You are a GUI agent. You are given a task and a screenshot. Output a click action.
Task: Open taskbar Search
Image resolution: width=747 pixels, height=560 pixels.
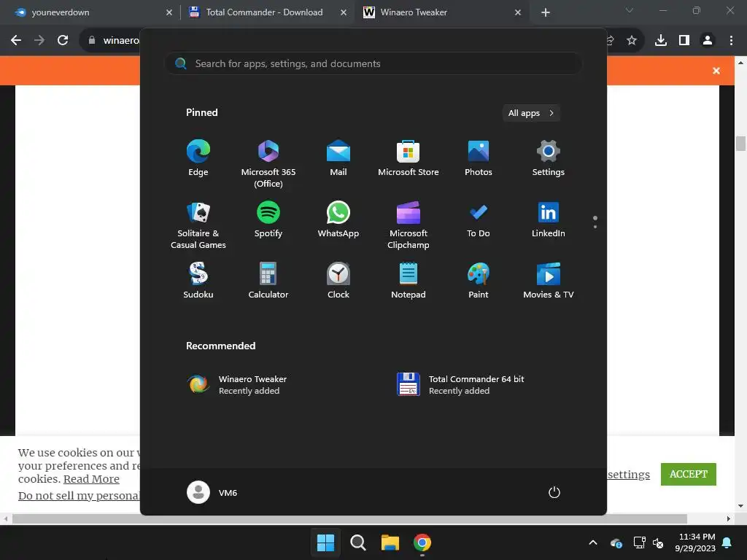click(x=357, y=542)
